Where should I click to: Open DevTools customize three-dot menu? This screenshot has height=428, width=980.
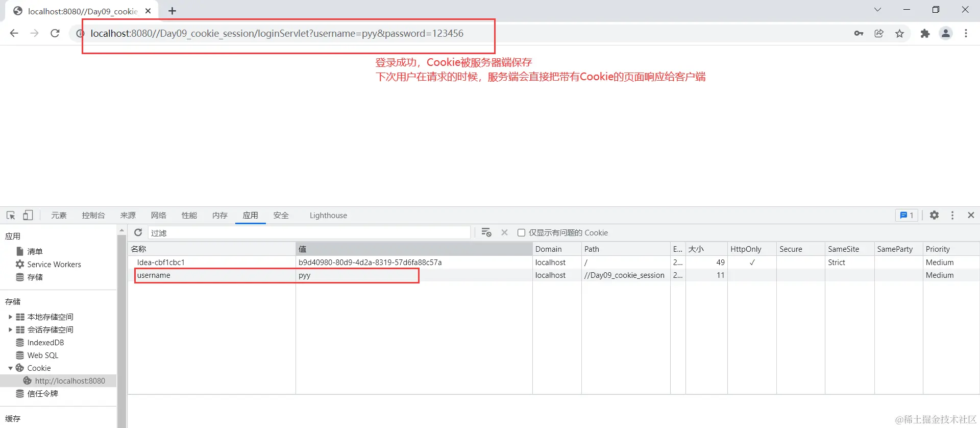952,215
